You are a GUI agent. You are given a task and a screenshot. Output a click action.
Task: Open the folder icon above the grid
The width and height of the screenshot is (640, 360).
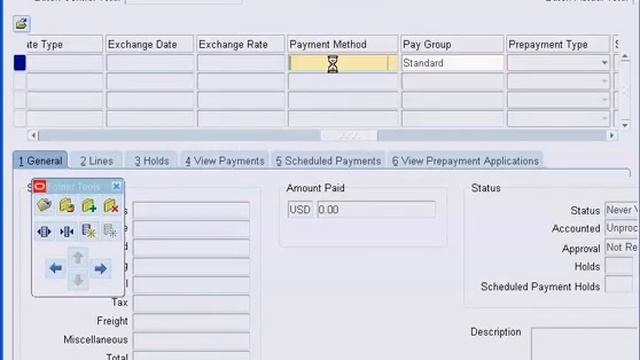tap(21, 24)
